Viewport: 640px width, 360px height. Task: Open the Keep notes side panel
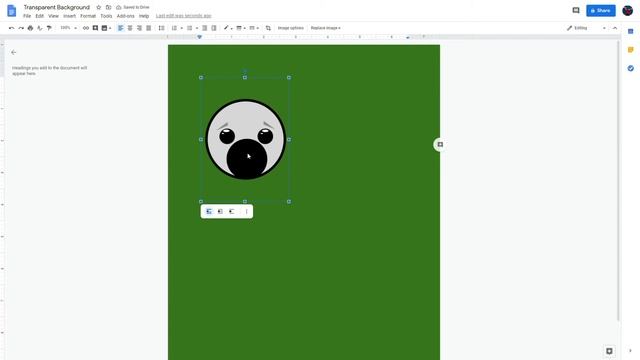point(631,50)
